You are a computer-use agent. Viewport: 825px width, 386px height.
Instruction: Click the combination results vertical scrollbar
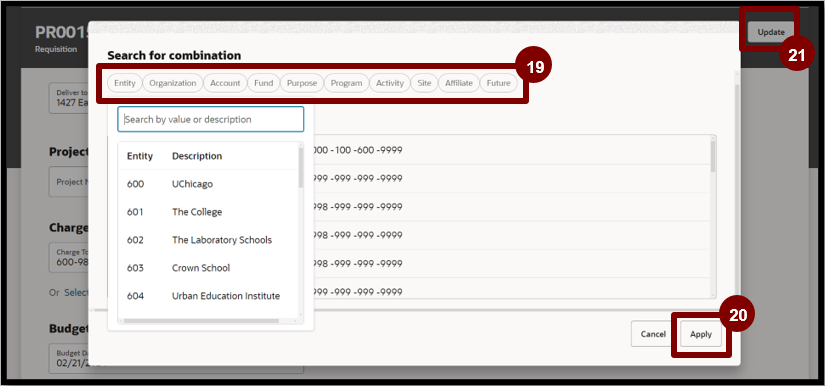[713, 156]
